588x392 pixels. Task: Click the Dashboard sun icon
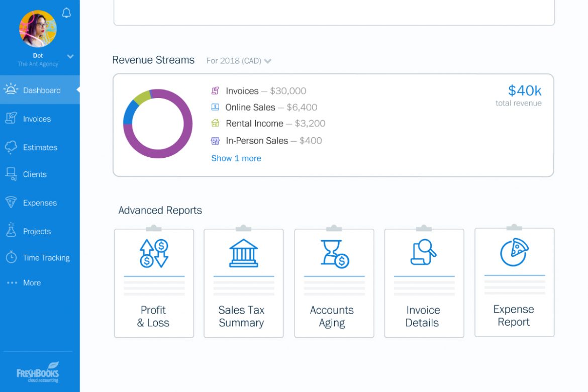click(x=11, y=90)
